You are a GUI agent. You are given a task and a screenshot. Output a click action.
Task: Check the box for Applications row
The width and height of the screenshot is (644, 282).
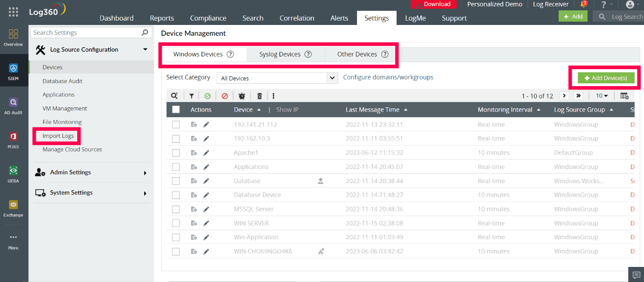(176, 167)
